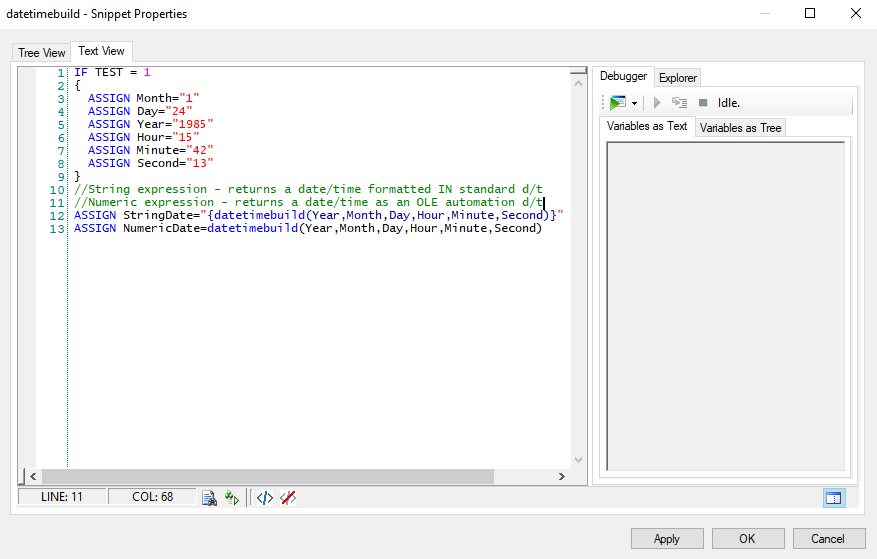Click the vertical scrollbar down arrow

pyautogui.click(x=578, y=459)
